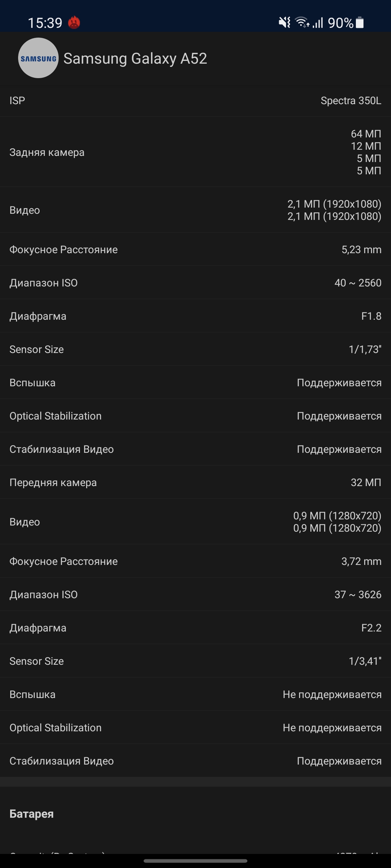The image size is (391, 868).
Task: Tap the 15:39 clock in status bar
Action: coord(45,23)
